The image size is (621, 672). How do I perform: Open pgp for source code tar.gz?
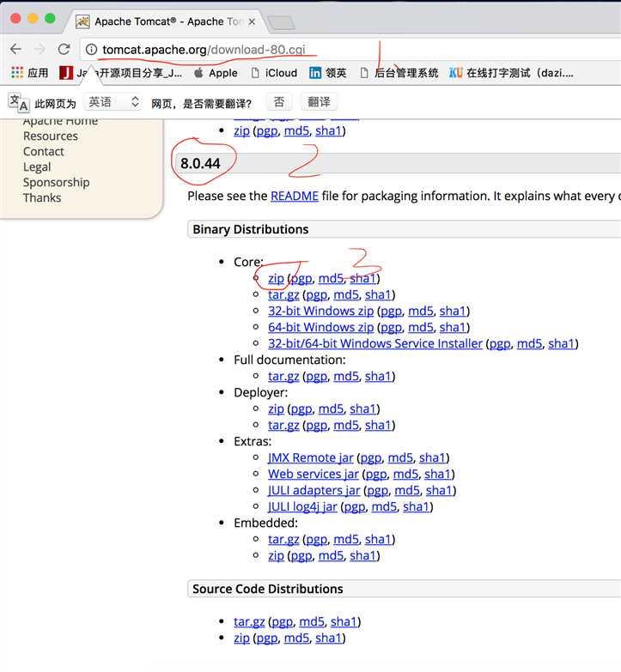283,622
